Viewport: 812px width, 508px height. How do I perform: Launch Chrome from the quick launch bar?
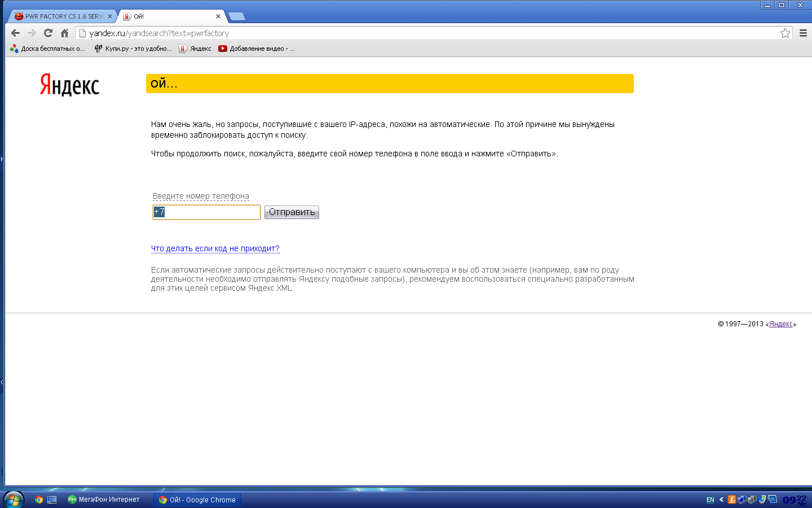pyautogui.click(x=39, y=500)
